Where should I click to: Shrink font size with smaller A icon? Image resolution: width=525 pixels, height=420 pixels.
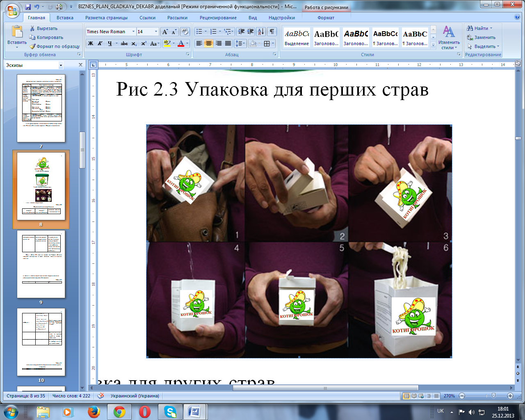tap(173, 32)
